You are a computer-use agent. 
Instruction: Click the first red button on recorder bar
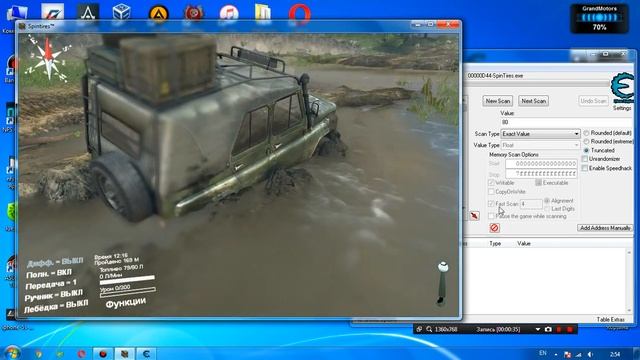coord(559,329)
